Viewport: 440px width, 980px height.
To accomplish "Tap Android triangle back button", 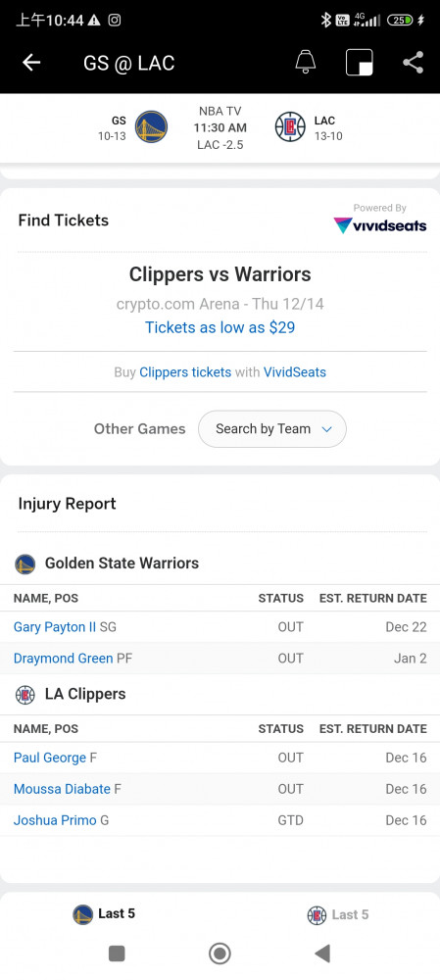I will (322, 954).
